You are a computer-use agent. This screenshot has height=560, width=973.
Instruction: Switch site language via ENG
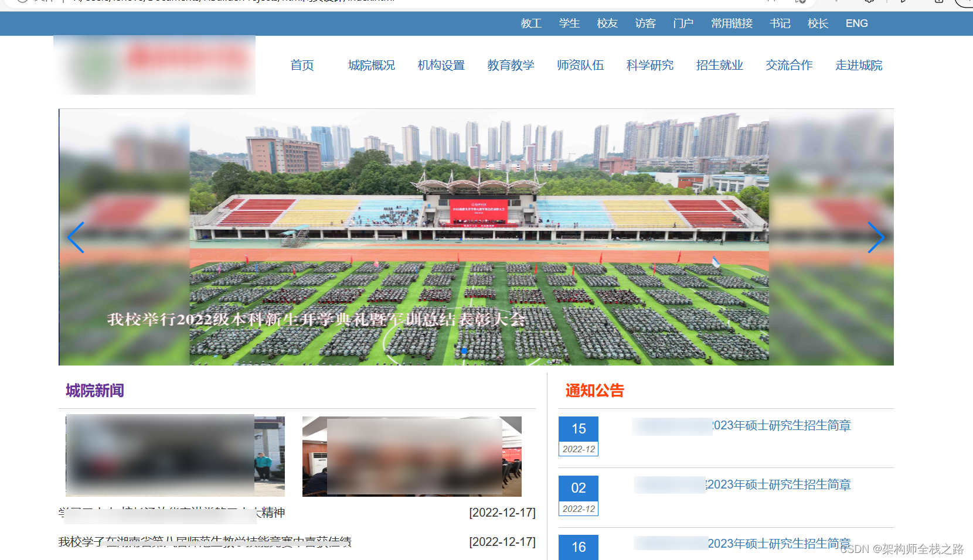tap(856, 23)
